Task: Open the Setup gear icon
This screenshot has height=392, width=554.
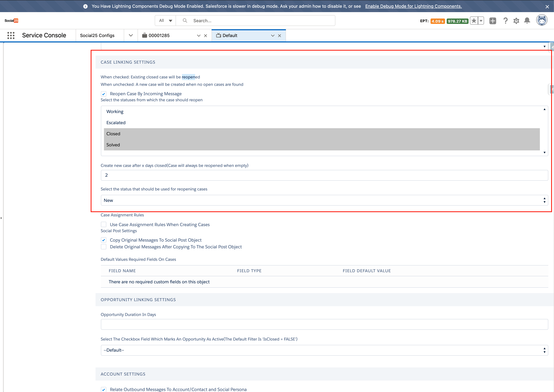Action: (x=516, y=21)
